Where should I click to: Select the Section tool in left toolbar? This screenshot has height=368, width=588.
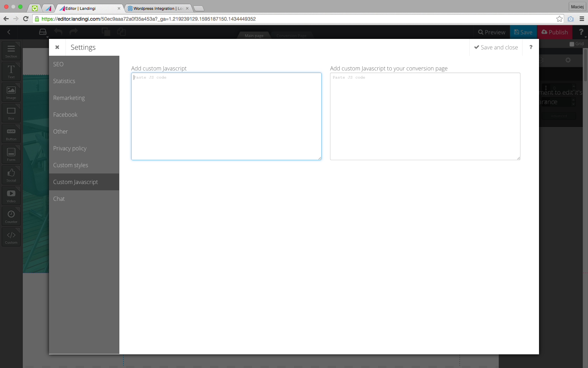[11, 51]
